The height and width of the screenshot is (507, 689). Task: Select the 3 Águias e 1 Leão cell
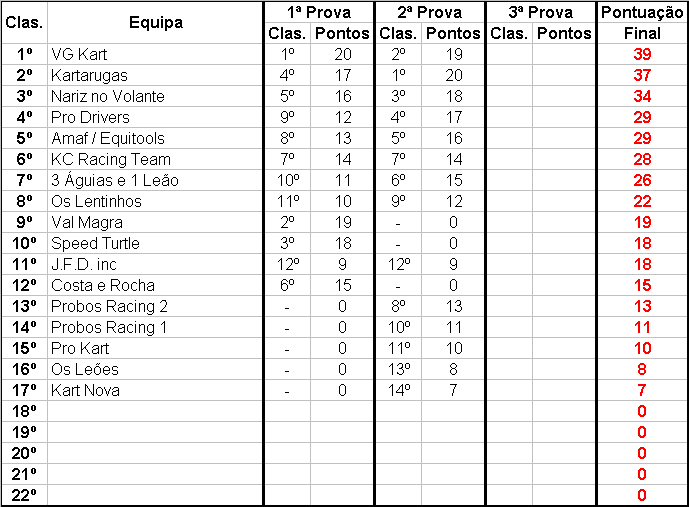coord(155,180)
